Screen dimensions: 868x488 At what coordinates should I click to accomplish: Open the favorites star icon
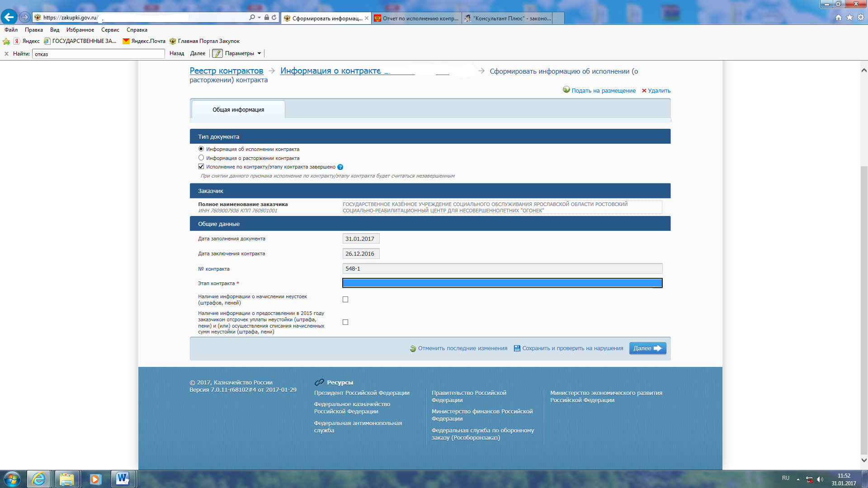coord(849,17)
